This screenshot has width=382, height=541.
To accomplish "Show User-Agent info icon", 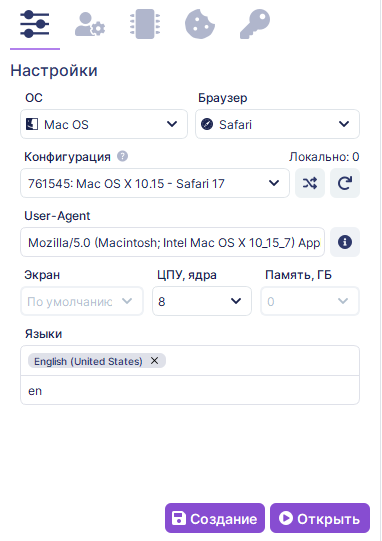I will [345, 242].
